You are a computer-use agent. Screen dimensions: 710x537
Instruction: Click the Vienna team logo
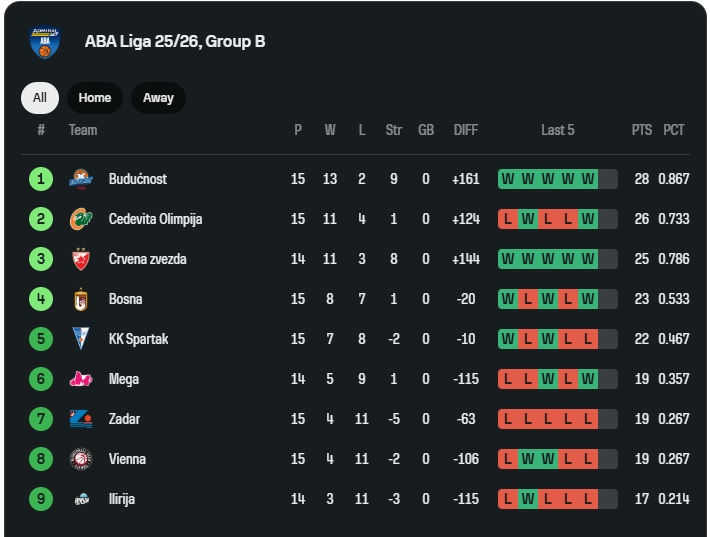[80, 459]
